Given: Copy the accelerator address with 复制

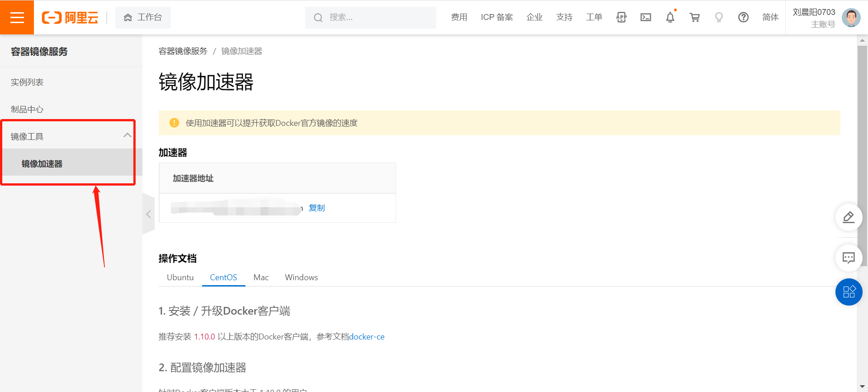Looking at the screenshot, I should coord(316,208).
